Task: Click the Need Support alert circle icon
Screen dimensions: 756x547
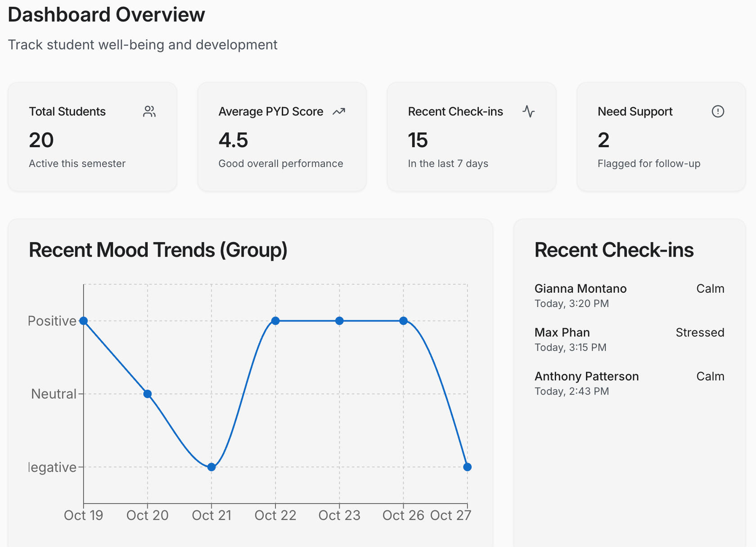Action: [718, 112]
